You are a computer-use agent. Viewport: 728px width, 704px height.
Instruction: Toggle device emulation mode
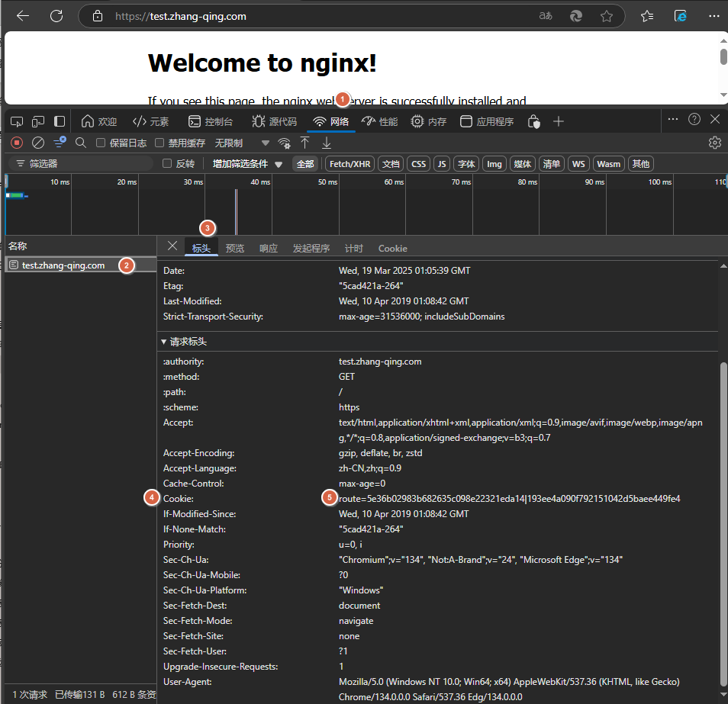click(38, 121)
